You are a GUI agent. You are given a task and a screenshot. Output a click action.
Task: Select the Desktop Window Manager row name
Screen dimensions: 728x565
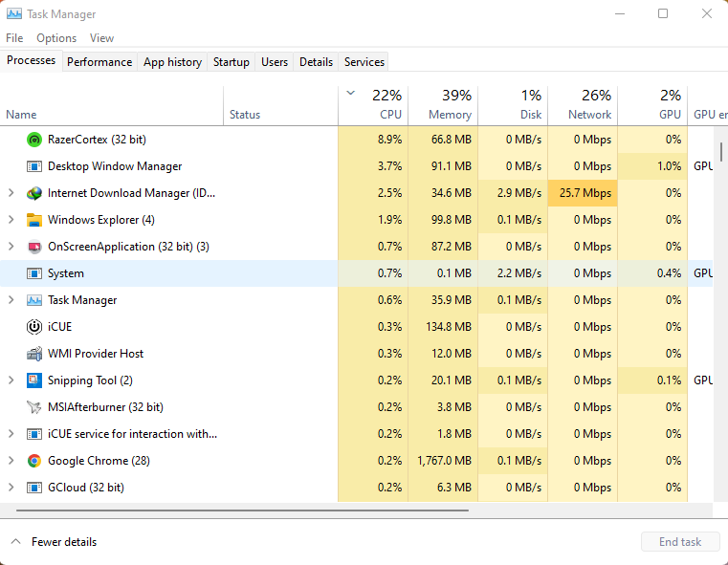(x=115, y=166)
